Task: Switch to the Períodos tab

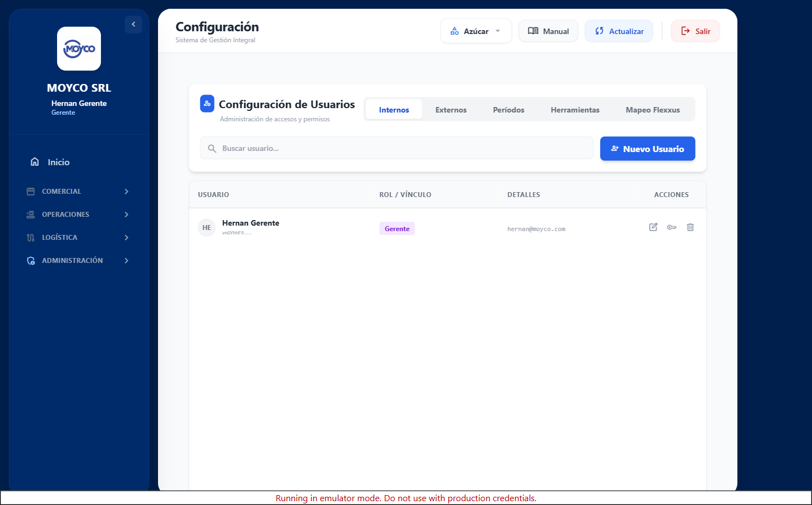Action: tap(509, 110)
